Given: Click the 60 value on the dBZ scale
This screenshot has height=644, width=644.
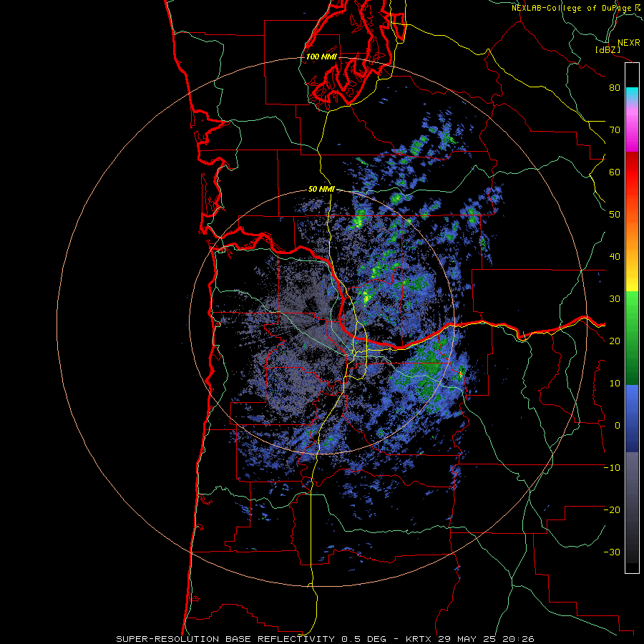Looking at the screenshot, I should click(615, 172).
